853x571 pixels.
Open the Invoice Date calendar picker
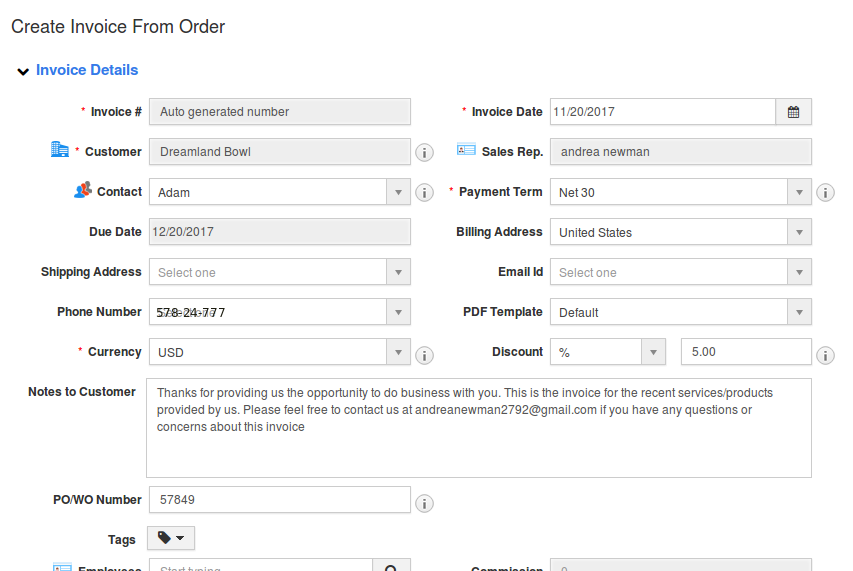coord(793,112)
